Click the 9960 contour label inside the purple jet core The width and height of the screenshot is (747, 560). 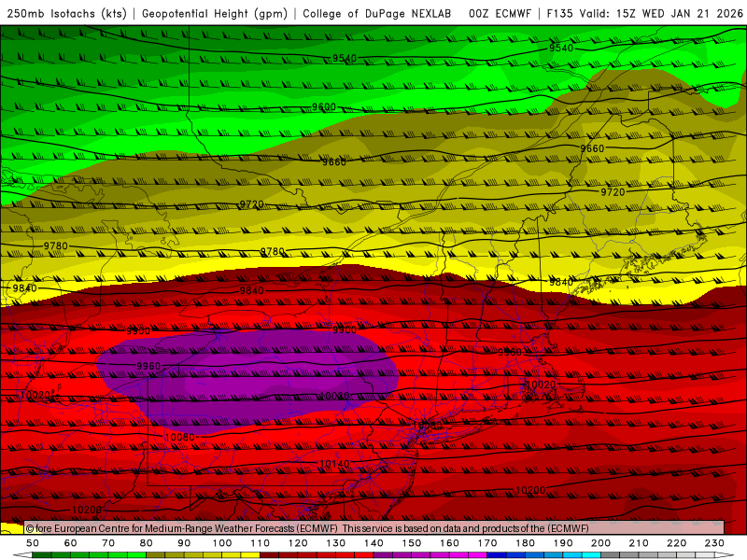148,366
